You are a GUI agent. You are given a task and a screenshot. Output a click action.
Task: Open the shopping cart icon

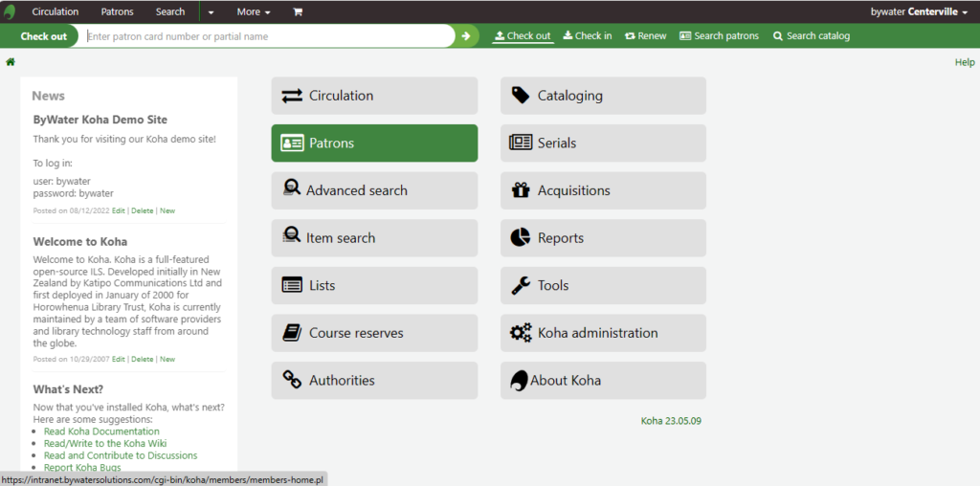297,11
